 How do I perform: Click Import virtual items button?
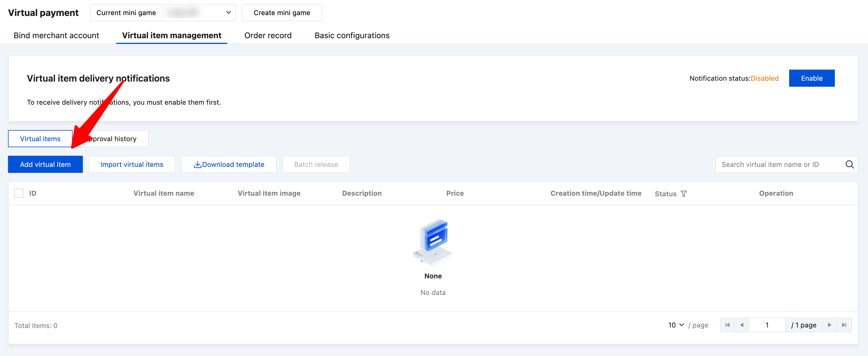point(131,165)
